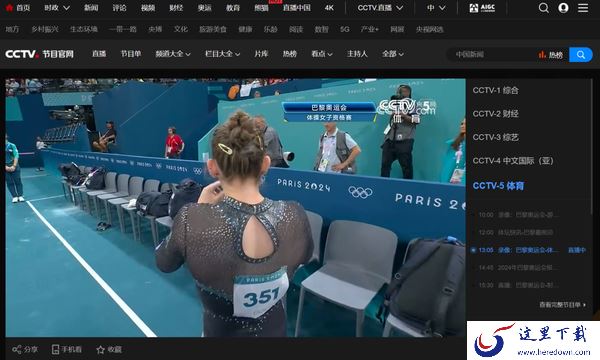
Task: Expand the 看点 dropdown
Action: (x=322, y=54)
